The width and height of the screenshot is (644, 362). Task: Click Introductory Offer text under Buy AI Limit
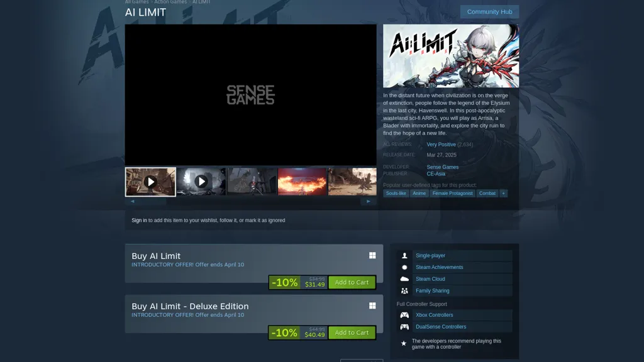pos(187,265)
